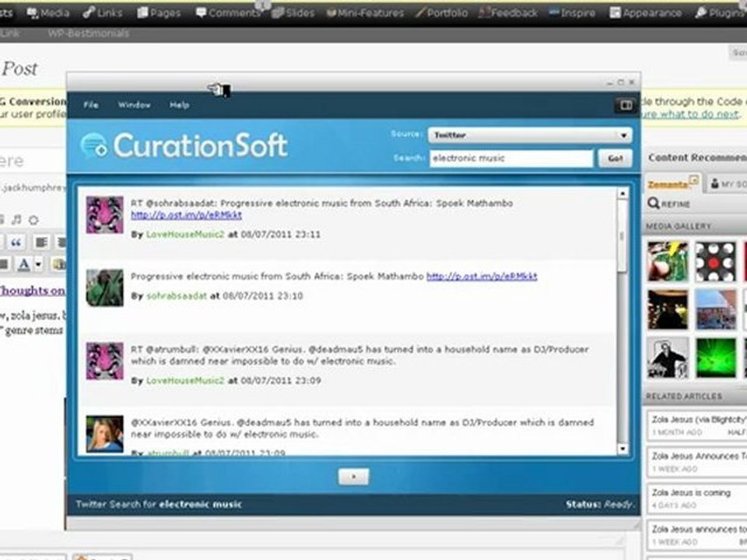
Task: Click the sohrabsaadat author name
Action: pos(177,296)
